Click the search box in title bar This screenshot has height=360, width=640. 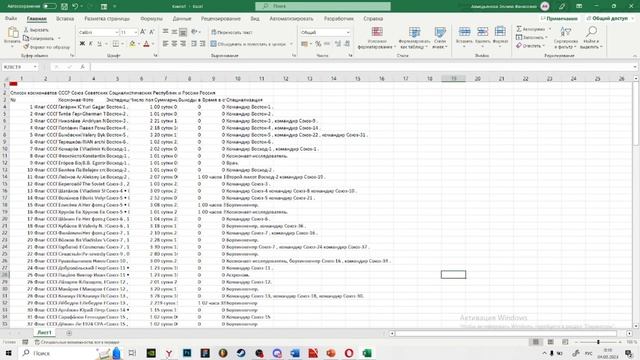(323, 6)
